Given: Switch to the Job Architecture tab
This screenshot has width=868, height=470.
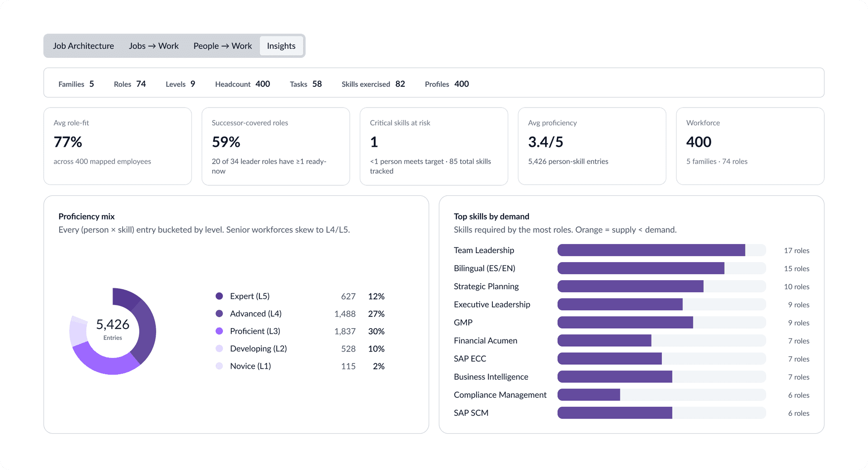Looking at the screenshot, I should (83, 46).
